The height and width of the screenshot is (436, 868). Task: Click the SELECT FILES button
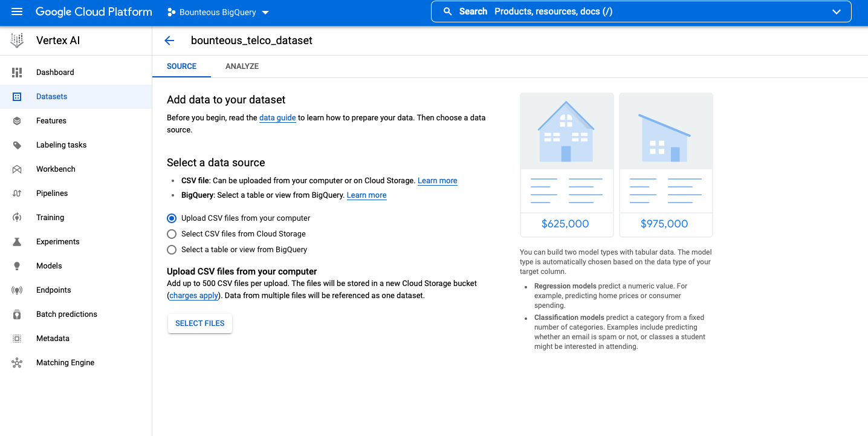tap(200, 324)
